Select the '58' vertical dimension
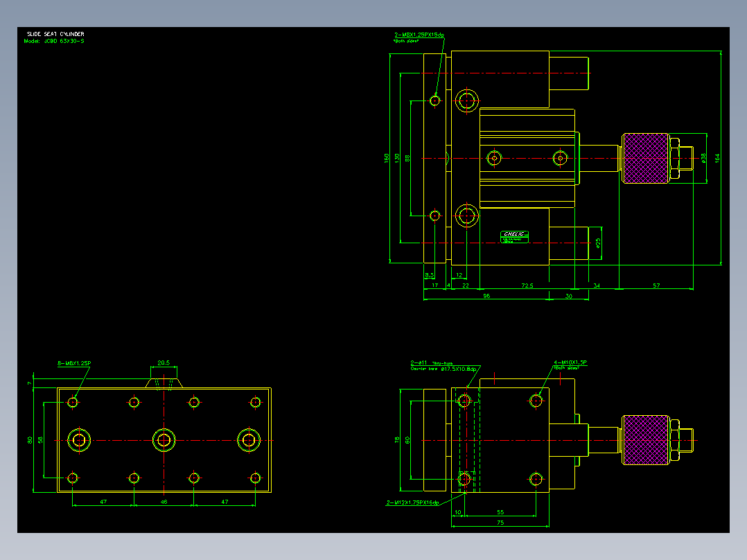Screen dimensions: 747x560 tap(40, 440)
